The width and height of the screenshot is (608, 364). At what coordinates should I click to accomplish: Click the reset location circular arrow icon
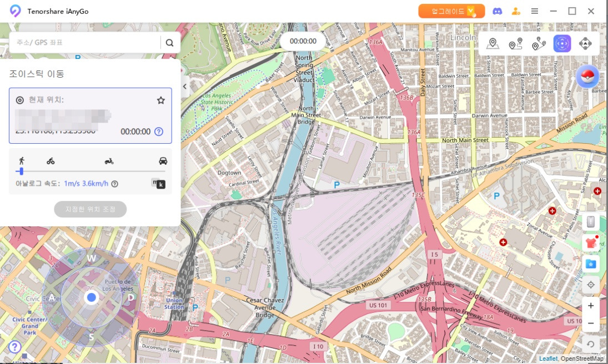(591, 344)
